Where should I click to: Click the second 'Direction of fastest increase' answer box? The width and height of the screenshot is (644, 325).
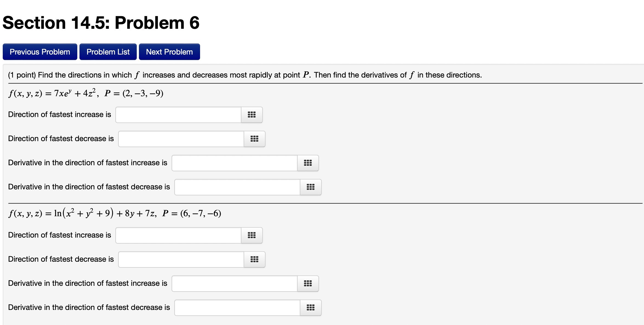click(178, 235)
